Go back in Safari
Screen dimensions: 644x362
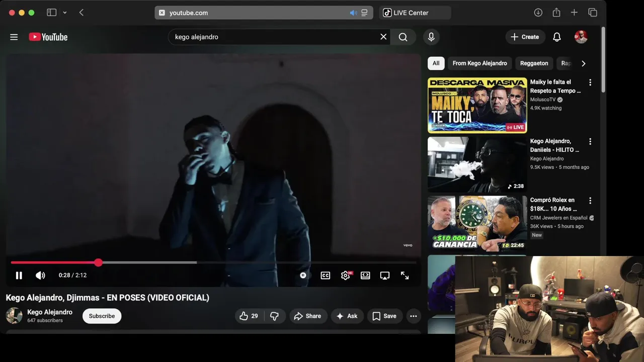tap(82, 13)
